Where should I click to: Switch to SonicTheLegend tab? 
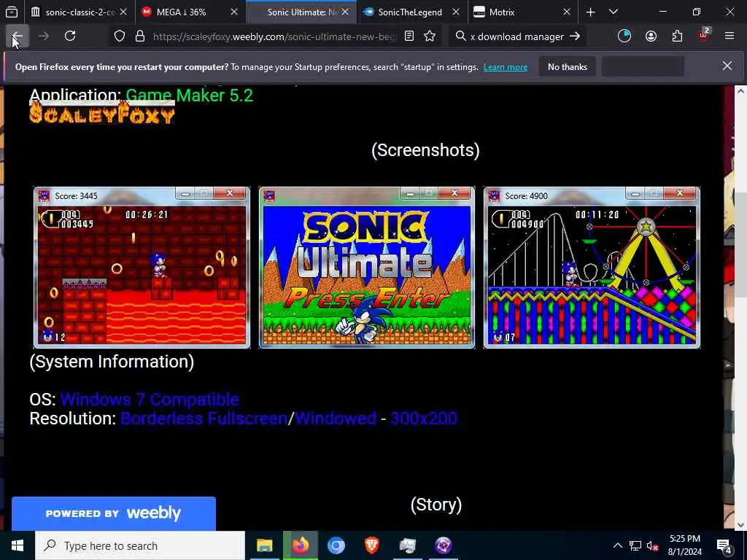[410, 12]
